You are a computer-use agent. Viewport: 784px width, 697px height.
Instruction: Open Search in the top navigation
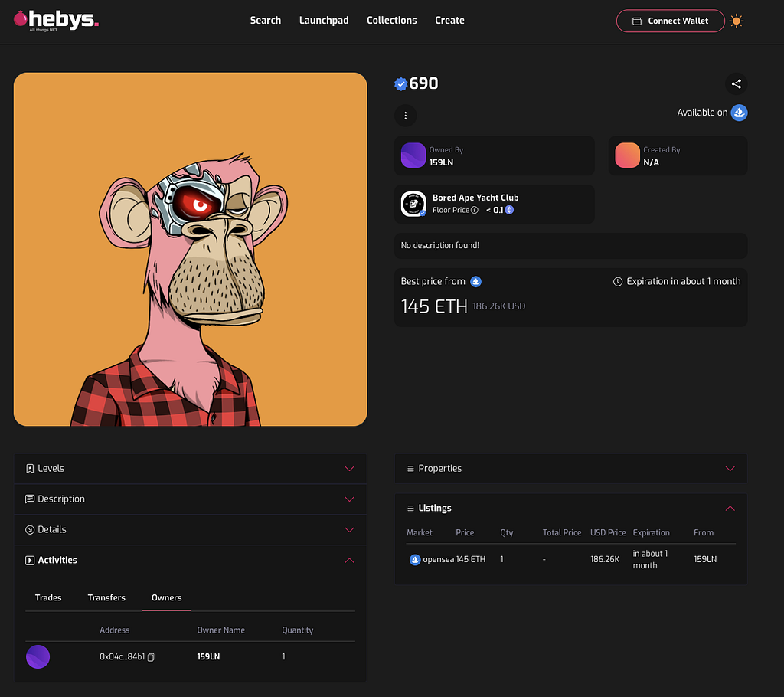[x=266, y=21]
